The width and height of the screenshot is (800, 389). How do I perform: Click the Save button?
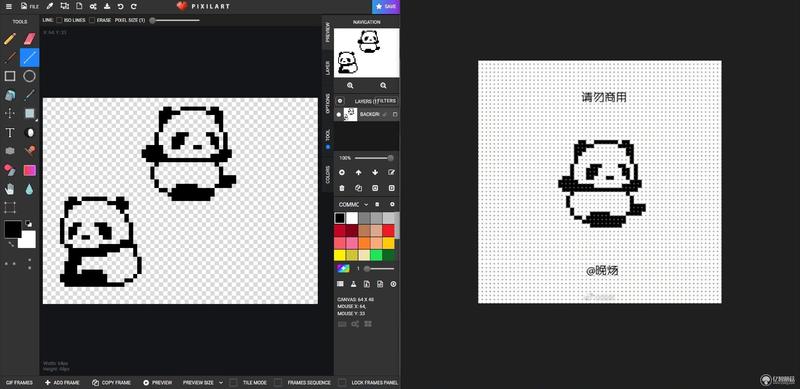[386, 7]
